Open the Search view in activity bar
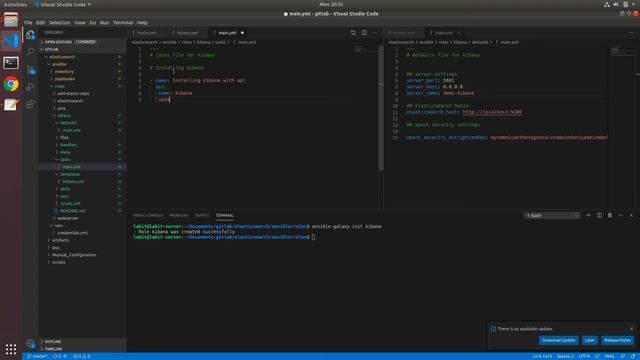The image size is (640, 360). tap(31, 52)
